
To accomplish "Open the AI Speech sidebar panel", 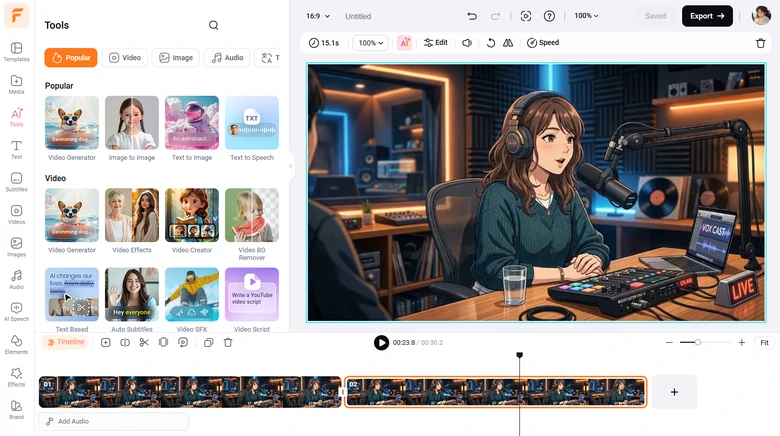I will tap(16, 312).
